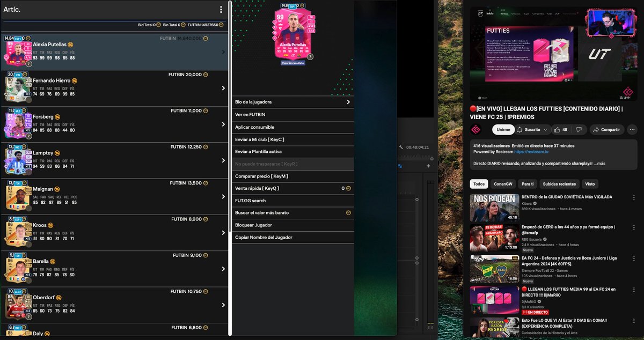The width and height of the screenshot is (644, 340).
Task: Click the FUTBIN icon next to Kroos
Action: tap(50, 225)
